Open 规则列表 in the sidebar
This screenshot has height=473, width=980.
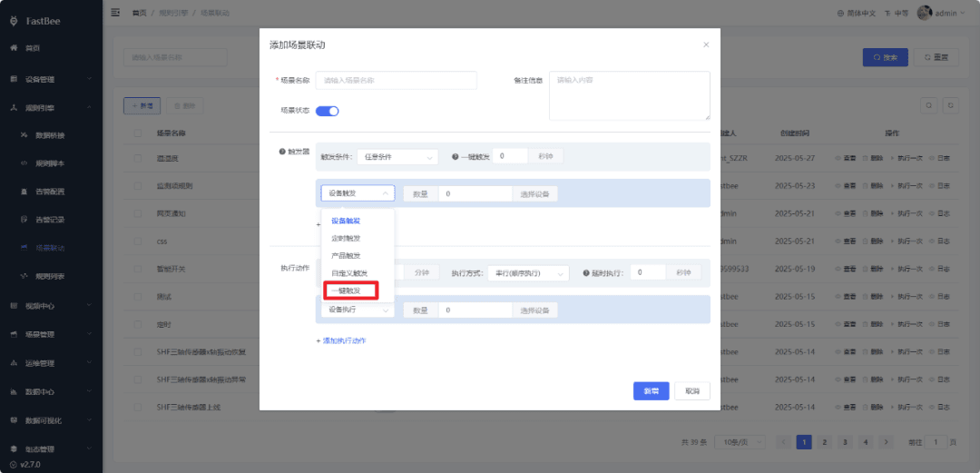pyautogui.click(x=50, y=276)
